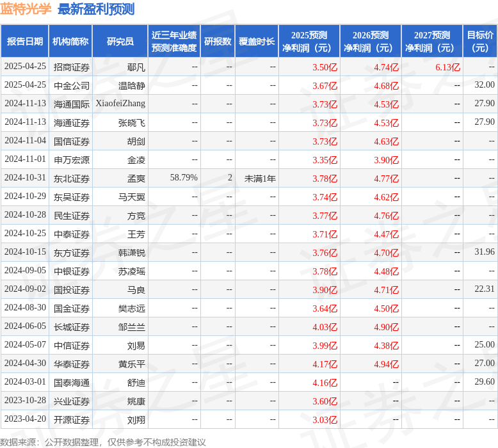Select 华泰证券 institution cell
Viewport: 498px width, 448px height.
[x=72, y=364]
